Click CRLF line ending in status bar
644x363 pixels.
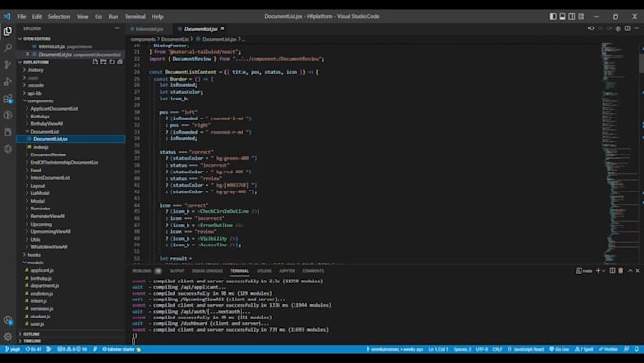pyautogui.click(x=497, y=349)
